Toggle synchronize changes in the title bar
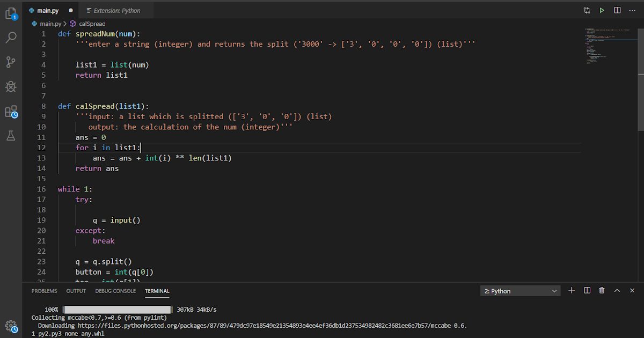 click(x=587, y=10)
